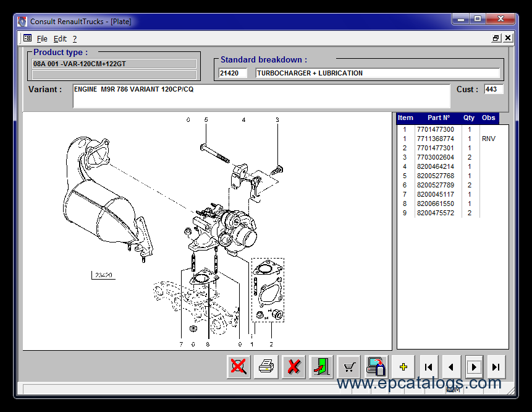The width and height of the screenshot is (532, 412).
Task: Click the cancel search magnifier icon
Action: click(239, 367)
